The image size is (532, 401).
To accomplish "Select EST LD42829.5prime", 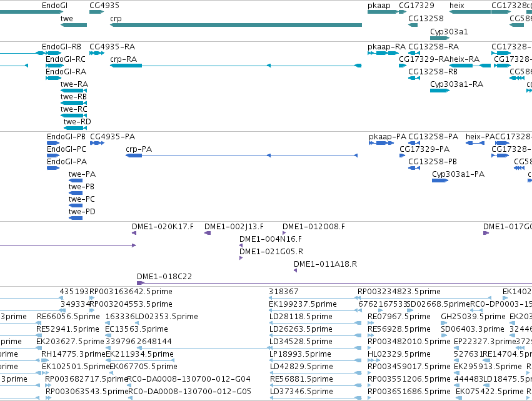I will click(x=315, y=373).
